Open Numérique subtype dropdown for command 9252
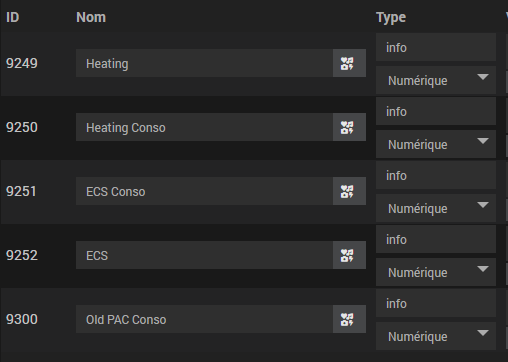 (436, 272)
